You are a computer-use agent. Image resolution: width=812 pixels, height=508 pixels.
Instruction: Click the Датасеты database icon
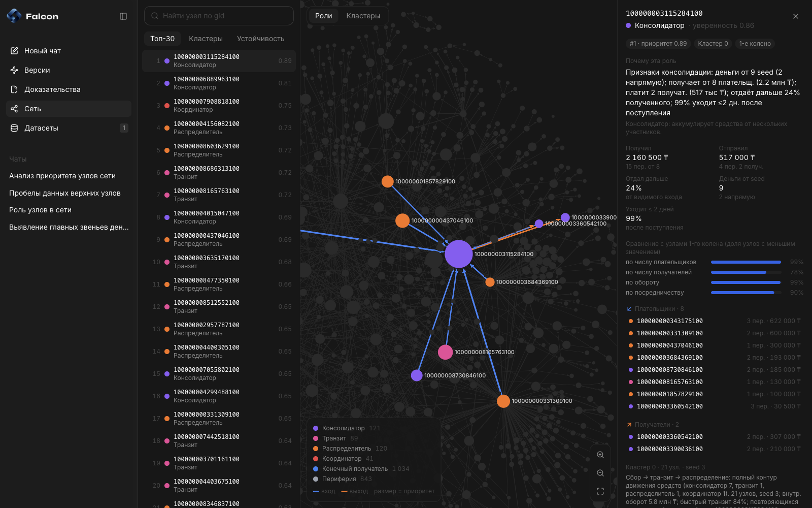point(14,128)
